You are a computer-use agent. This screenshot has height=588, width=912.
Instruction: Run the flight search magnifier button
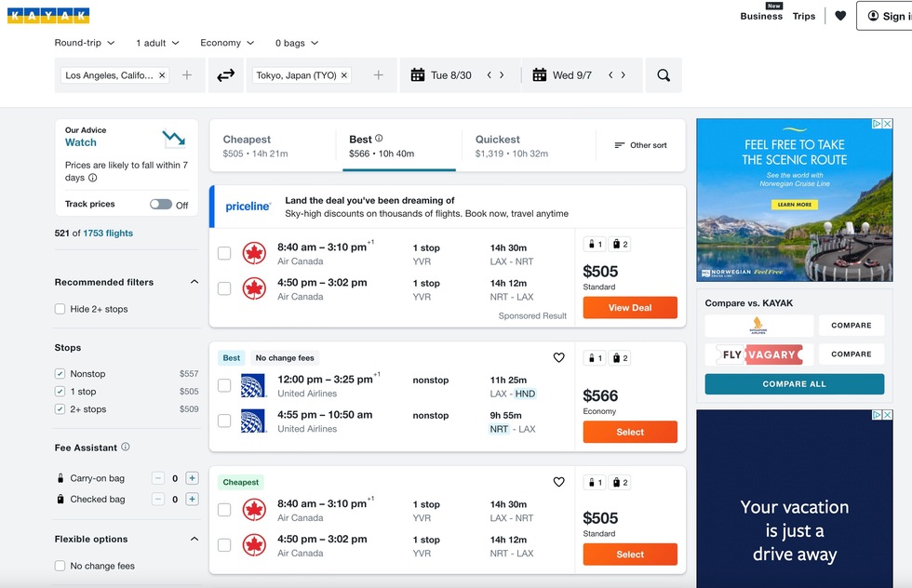pyautogui.click(x=664, y=75)
